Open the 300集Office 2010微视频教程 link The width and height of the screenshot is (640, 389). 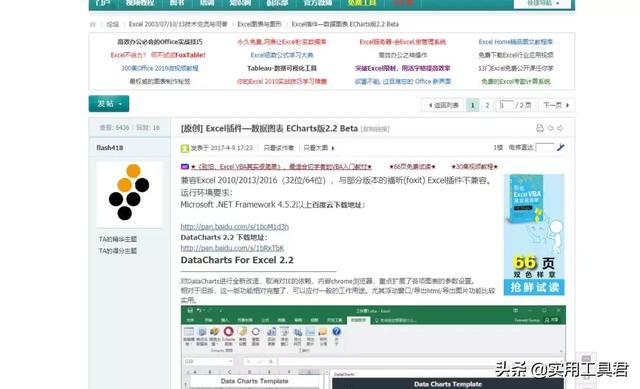pos(160,68)
